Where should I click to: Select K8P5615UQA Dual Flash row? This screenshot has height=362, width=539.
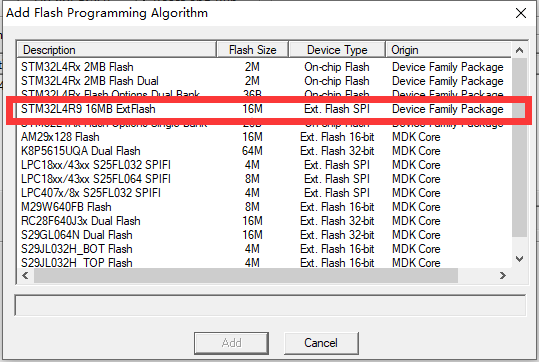pos(264,151)
